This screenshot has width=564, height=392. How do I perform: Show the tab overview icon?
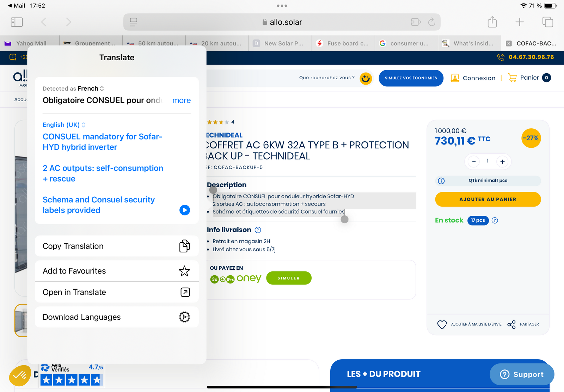click(547, 22)
